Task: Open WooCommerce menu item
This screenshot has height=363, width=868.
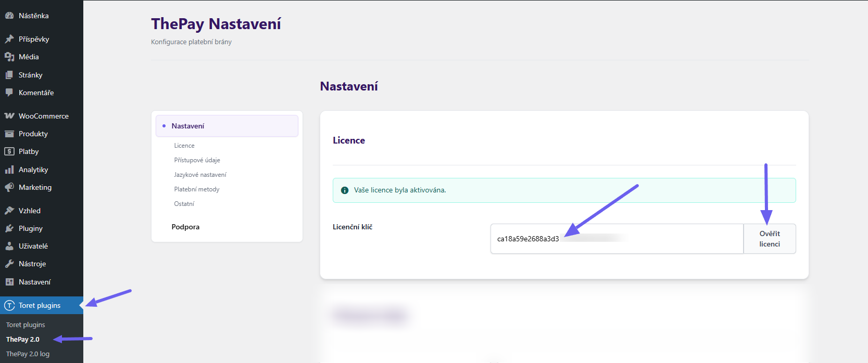Action: [42, 116]
